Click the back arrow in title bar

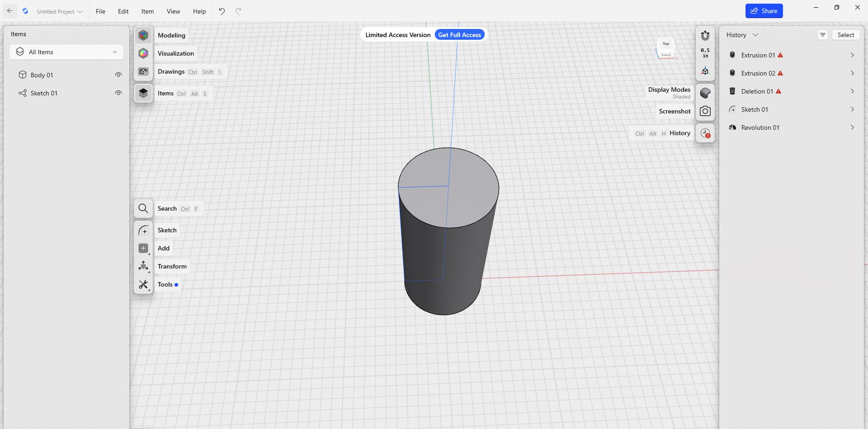click(9, 11)
